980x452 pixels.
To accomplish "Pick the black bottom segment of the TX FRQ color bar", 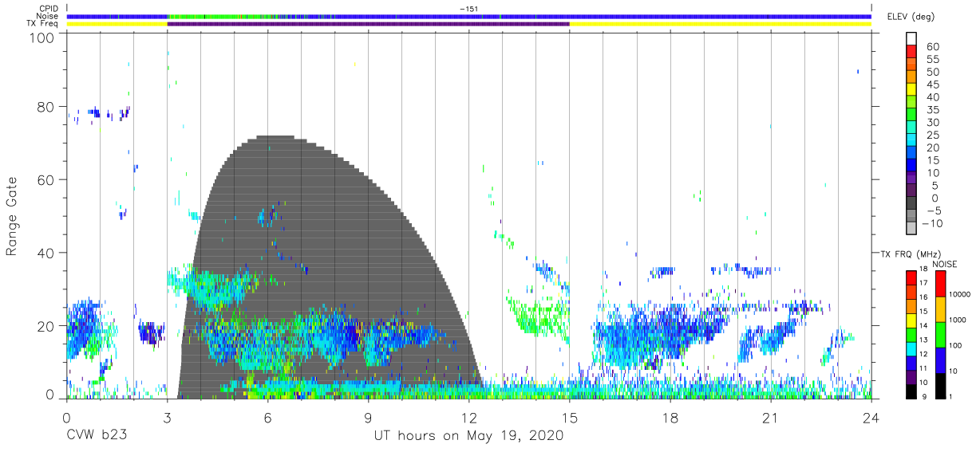I will point(911,391).
